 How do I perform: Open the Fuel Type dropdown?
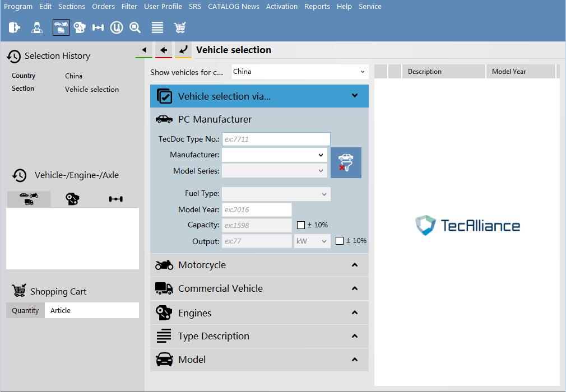click(276, 194)
